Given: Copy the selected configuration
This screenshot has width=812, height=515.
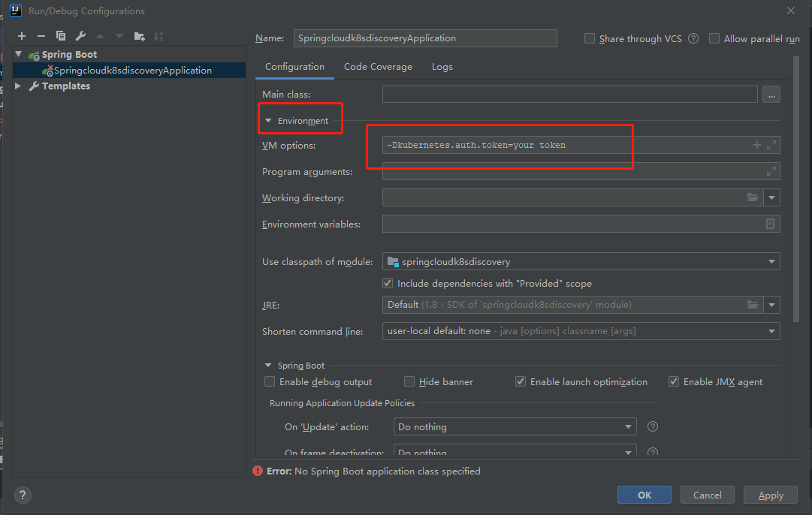Looking at the screenshot, I should (61, 36).
